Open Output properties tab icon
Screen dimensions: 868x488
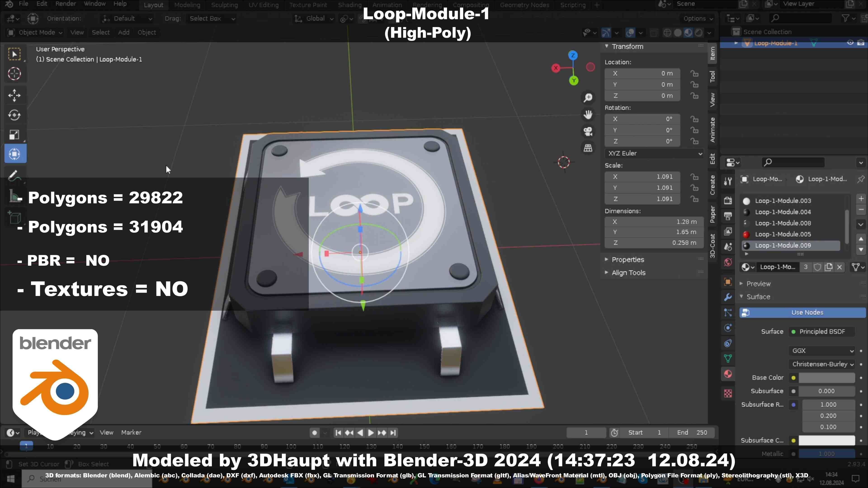(728, 216)
